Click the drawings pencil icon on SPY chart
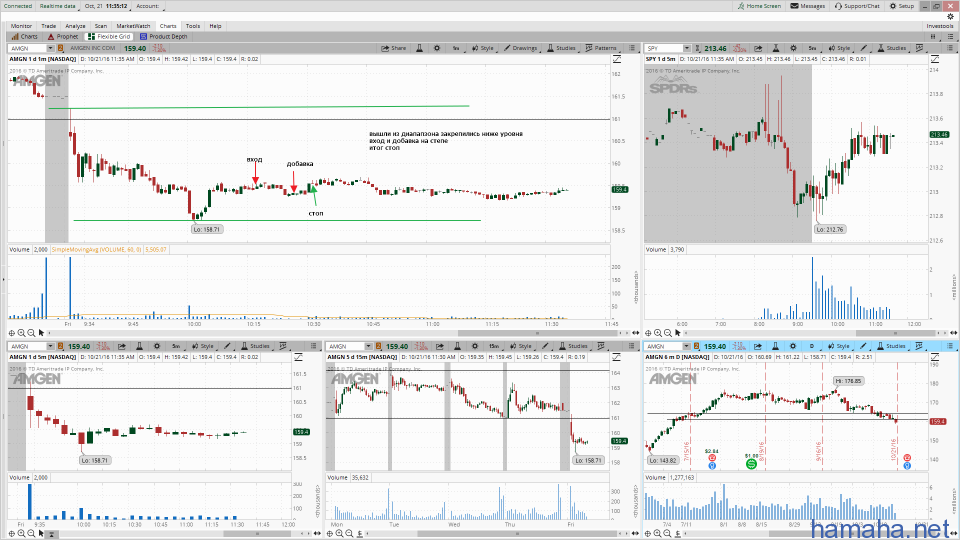This screenshot has height=540, width=960. [x=864, y=48]
